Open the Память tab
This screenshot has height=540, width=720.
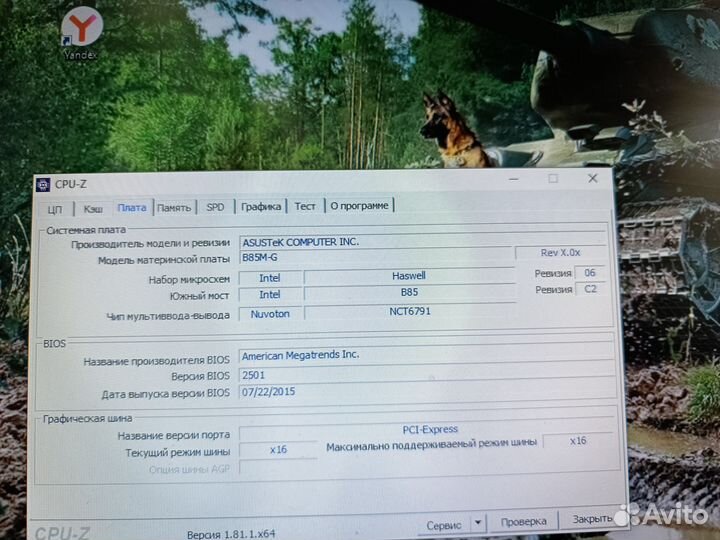174,208
